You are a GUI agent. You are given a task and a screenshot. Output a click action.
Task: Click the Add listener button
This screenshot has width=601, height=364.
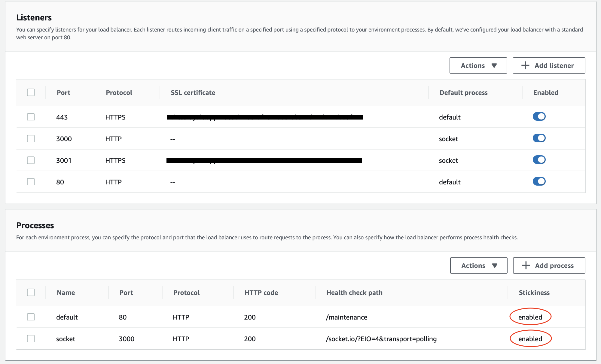click(x=549, y=65)
